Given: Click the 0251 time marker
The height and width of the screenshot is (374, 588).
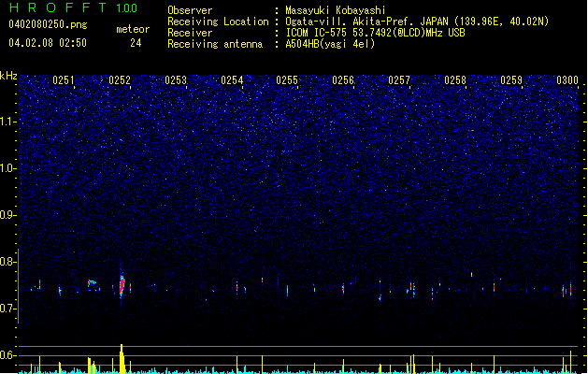Looking at the screenshot, I should (x=64, y=80).
